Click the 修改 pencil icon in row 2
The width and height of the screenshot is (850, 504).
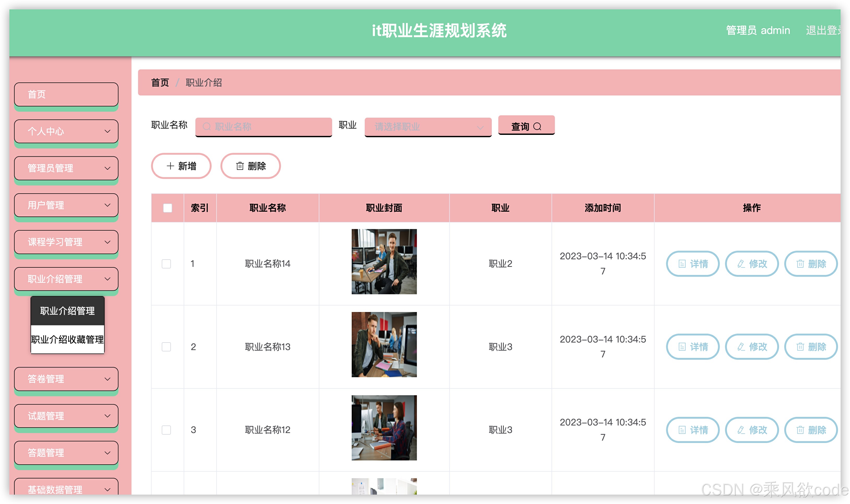(x=741, y=347)
